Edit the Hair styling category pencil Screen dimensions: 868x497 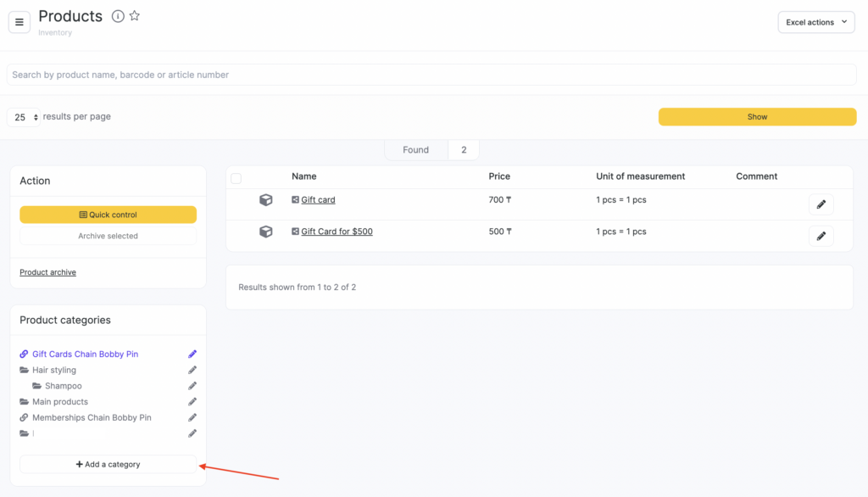[192, 370]
